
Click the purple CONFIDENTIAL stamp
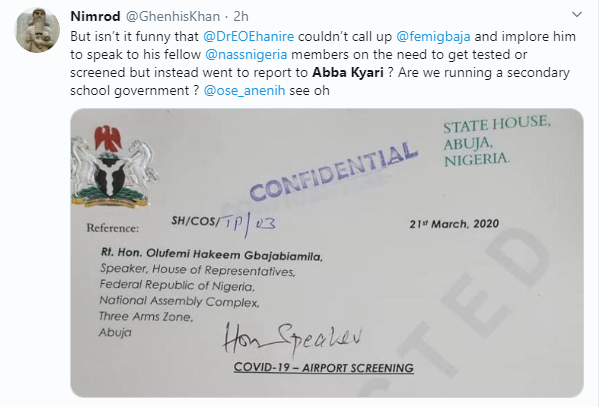pos(333,171)
